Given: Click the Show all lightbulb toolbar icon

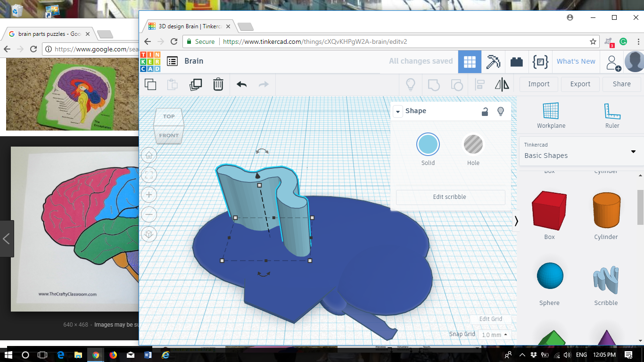Looking at the screenshot, I should pos(411,84).
